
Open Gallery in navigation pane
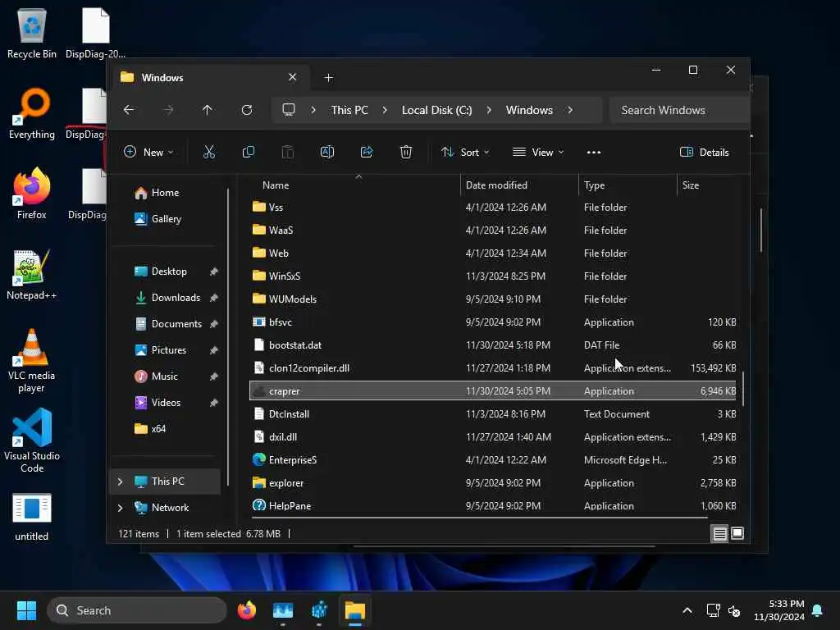click(166, 219)
